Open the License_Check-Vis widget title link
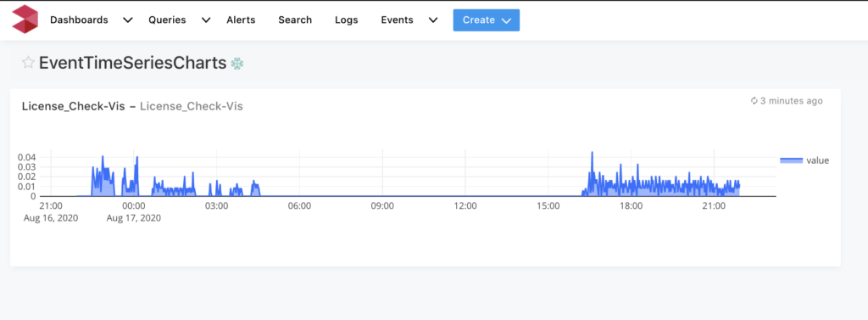 pyautogui.click(x=73, y=106)
